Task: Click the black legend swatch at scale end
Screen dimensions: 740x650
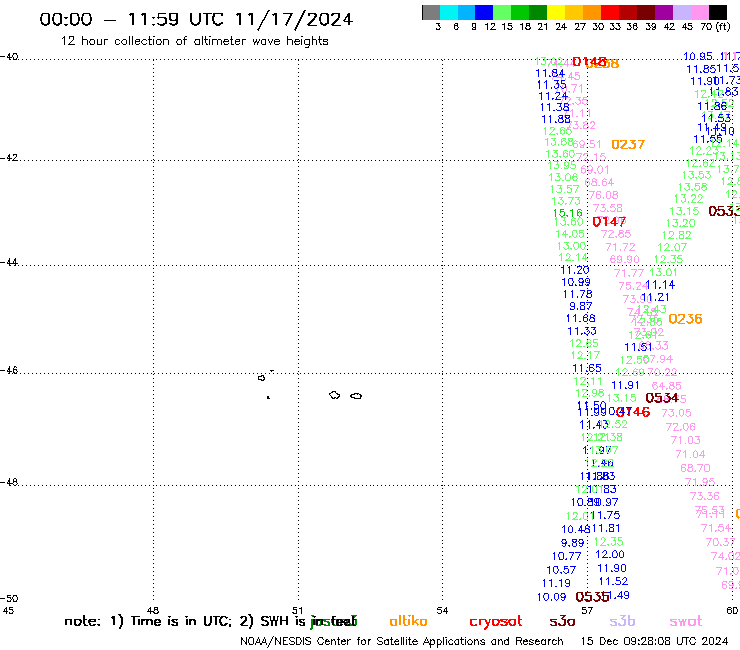Action: pos(718,12)
